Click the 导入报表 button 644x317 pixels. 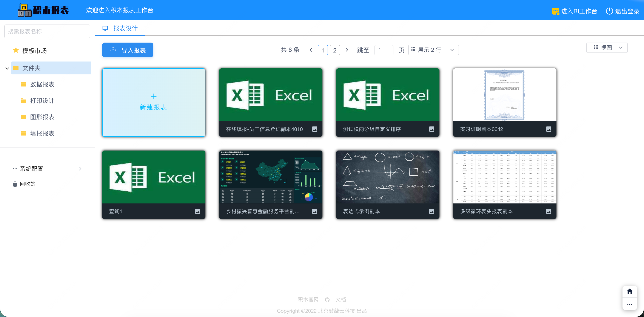[x=128, y=50]
